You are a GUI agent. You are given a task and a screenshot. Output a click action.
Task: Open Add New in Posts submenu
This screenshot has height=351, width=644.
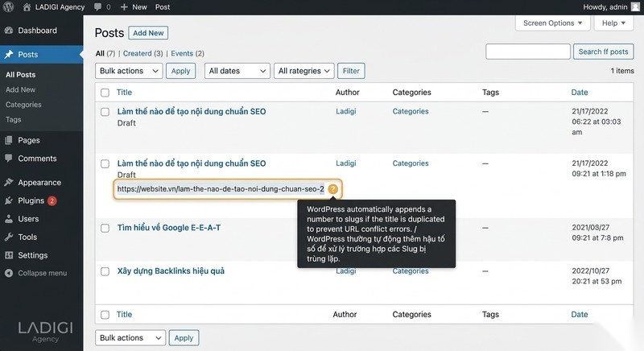[x=21, y=89]
